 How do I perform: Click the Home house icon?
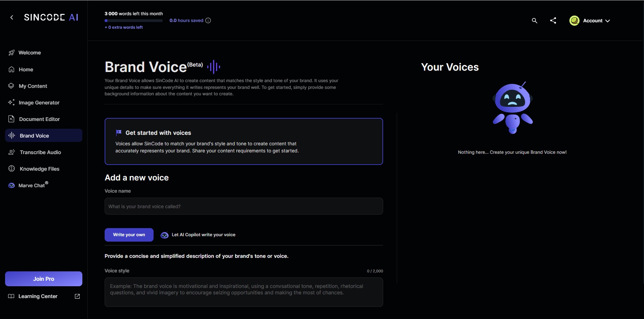[x=11, y=69]
